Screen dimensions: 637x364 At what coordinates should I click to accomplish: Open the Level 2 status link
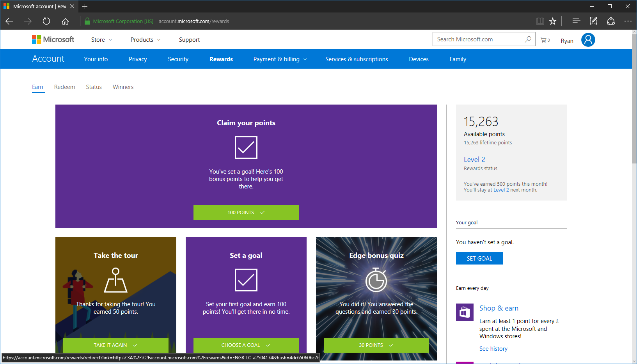coord(474,160)
